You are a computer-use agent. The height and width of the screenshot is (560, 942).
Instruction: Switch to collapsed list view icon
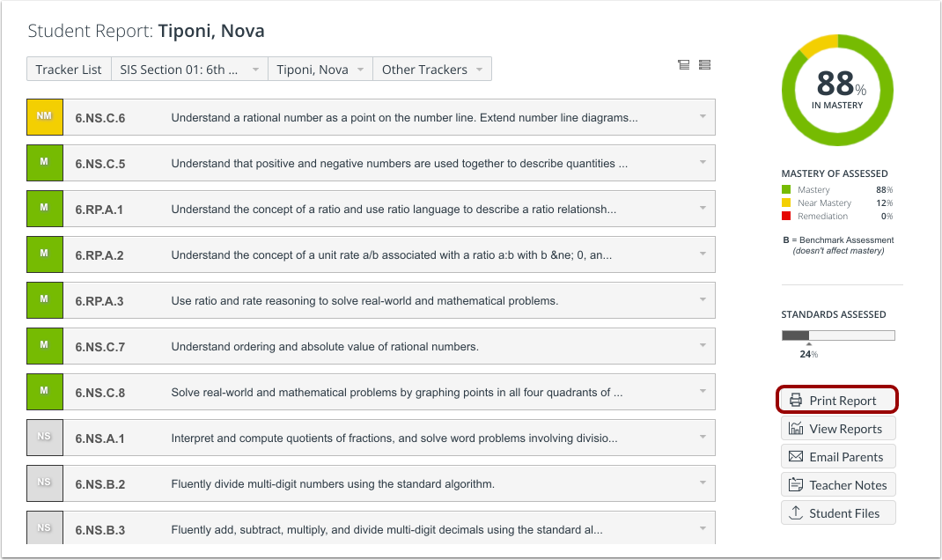684,64
